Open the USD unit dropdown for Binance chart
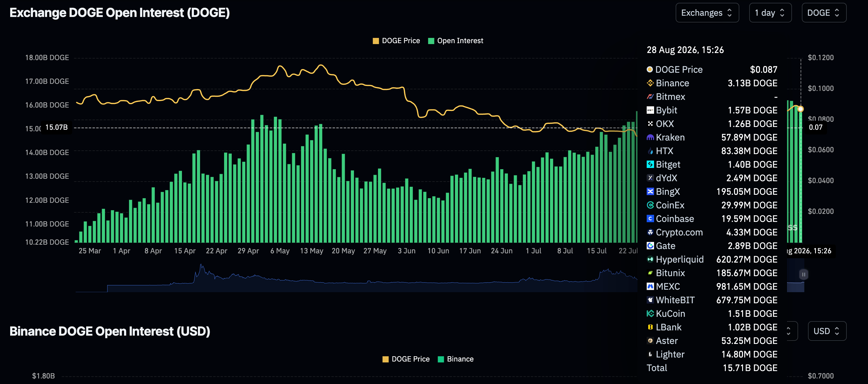Viewport: 868px width, 384px height. [x=827, y=331]
